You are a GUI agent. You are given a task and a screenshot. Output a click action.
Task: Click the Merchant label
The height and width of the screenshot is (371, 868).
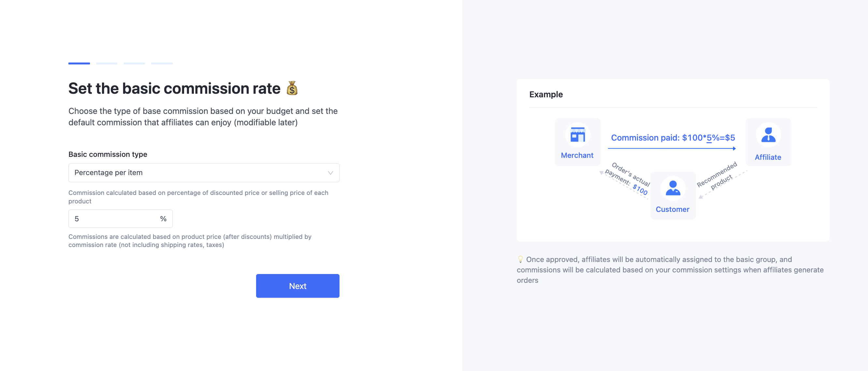click(x=577, y=155)
